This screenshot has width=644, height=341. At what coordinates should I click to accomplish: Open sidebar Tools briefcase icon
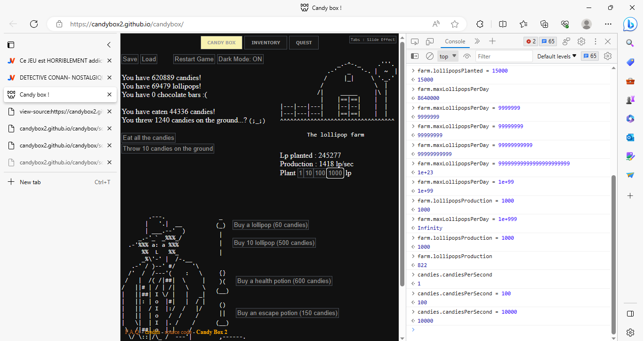point(630,81)
